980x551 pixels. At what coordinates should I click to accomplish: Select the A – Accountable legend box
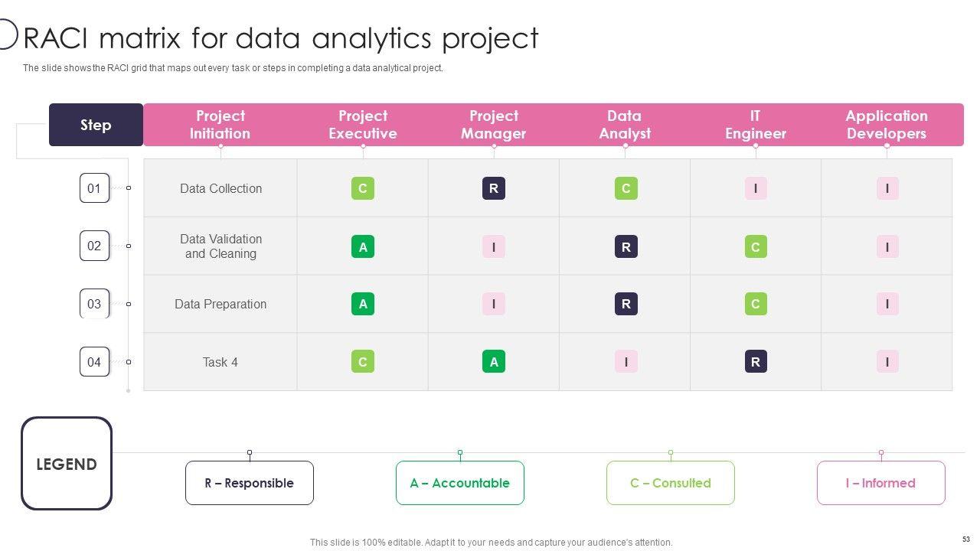[x=459, y=483]
